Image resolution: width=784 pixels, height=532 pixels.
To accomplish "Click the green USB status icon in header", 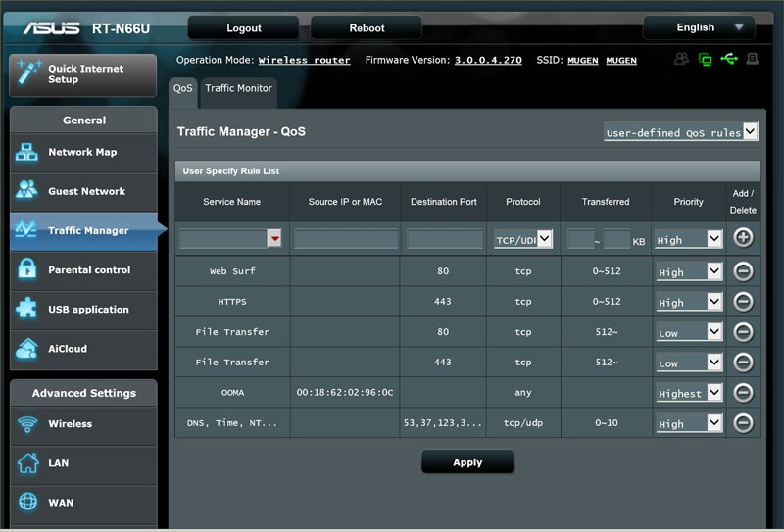I will pyautogui.click(x=729, y=59).
